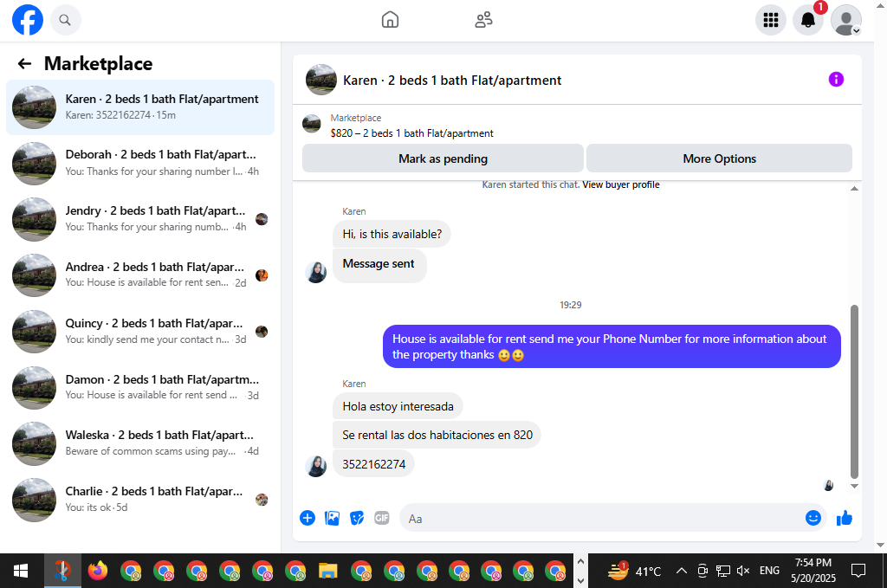
Task: Click message 'Hi, is this available?'
Action: [392, 234]
